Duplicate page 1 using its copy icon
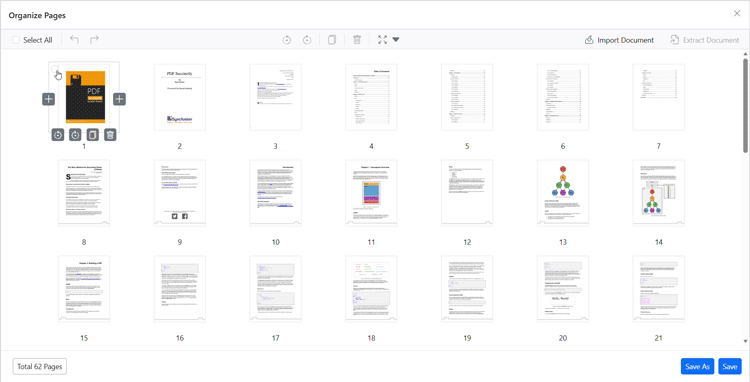This screenshot has width=750, height=382. coord(93,135)
